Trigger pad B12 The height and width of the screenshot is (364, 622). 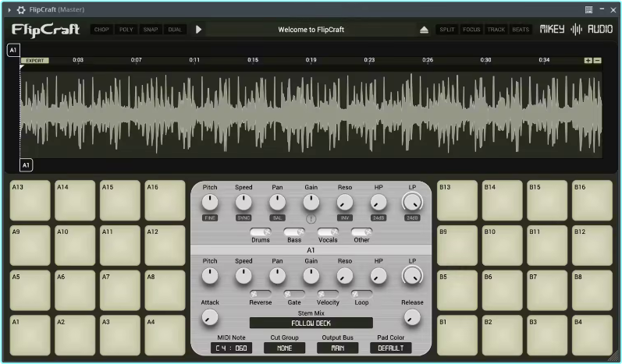coord(592,246)
